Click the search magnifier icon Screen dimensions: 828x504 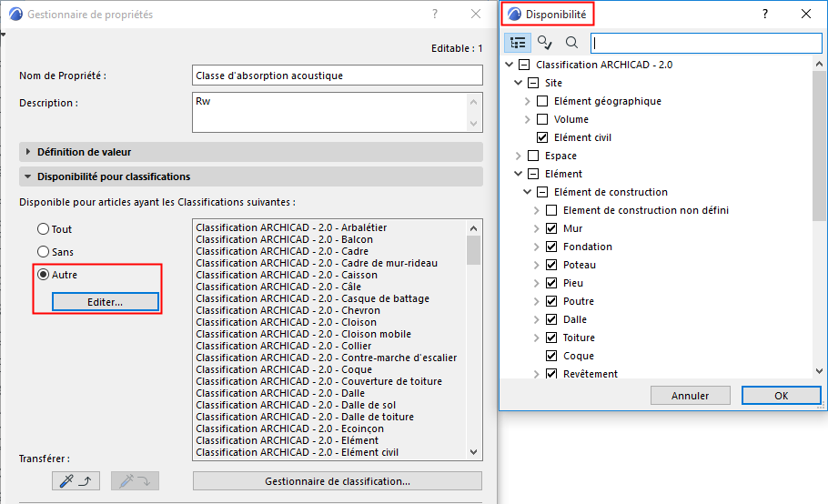[571, 43]
